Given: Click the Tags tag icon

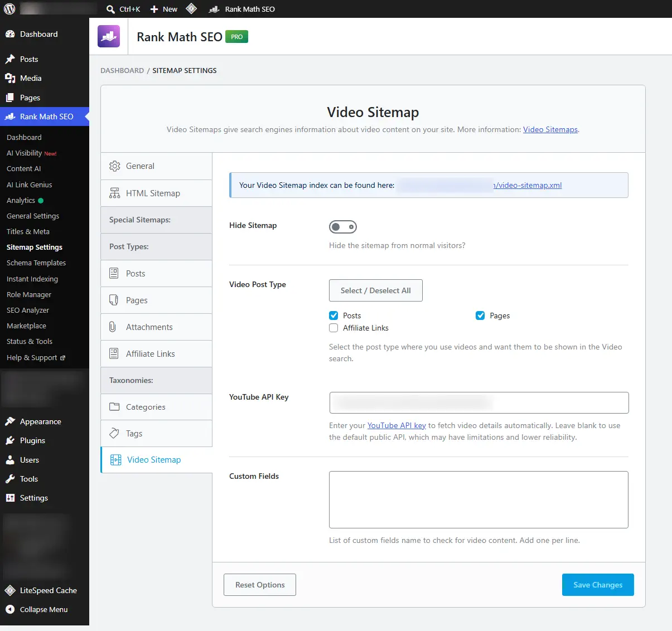Looking at the screenshot, I should tap(114, 433).
